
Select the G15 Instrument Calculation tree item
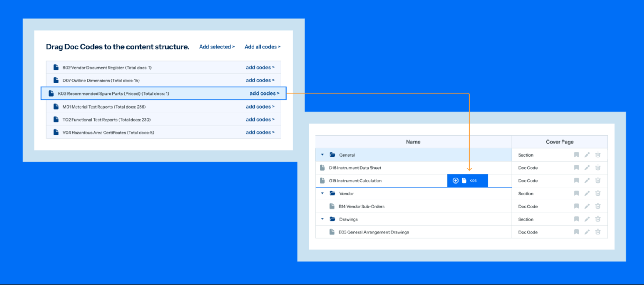click(x=355, y=181)
